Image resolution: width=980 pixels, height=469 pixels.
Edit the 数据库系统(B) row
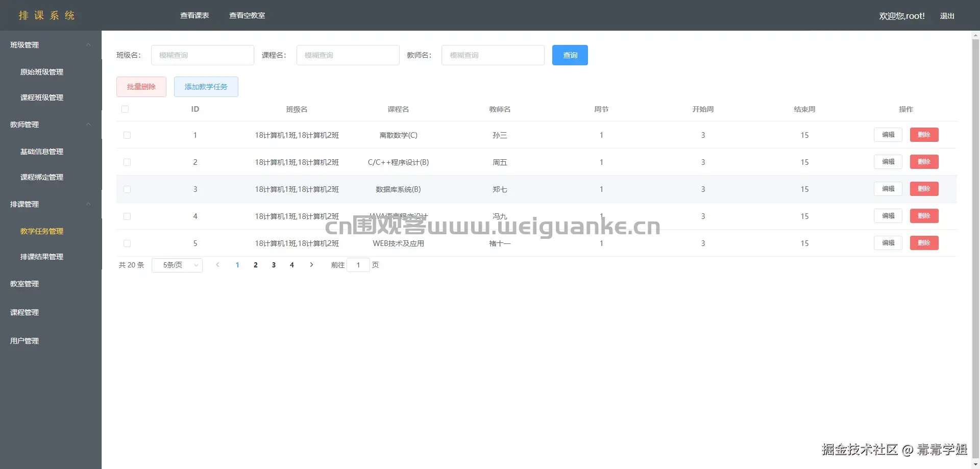(x=888, y=189)
